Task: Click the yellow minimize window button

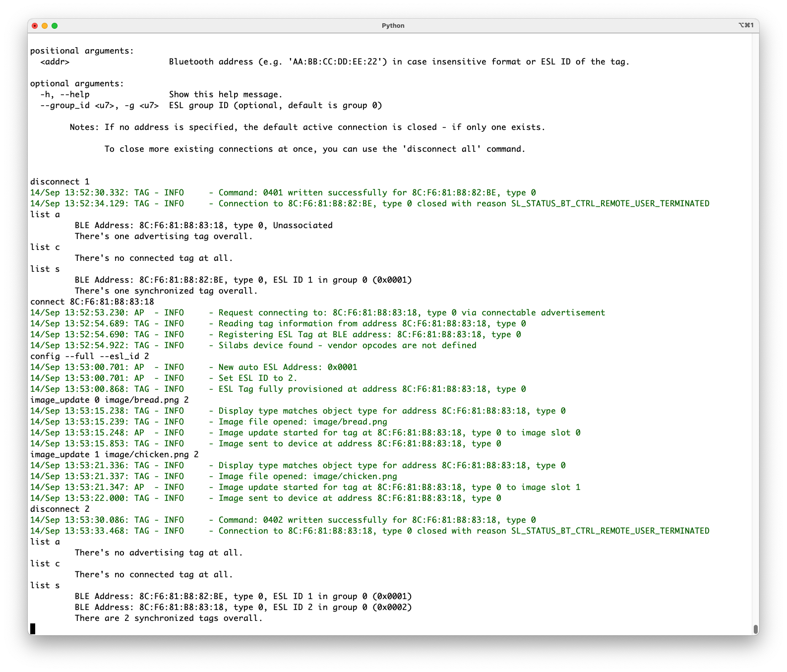Action: [x=45, y=26]
